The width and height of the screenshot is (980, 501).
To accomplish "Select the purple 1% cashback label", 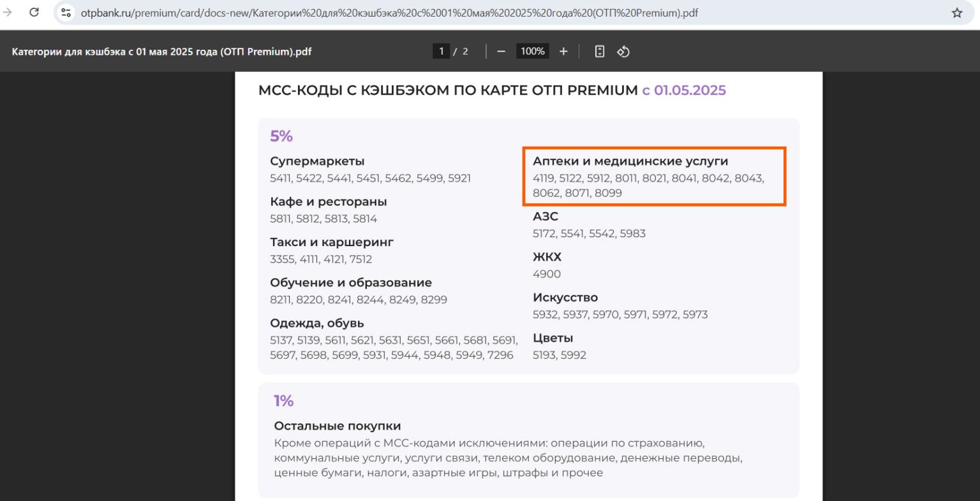I will (x=283, y=400).
